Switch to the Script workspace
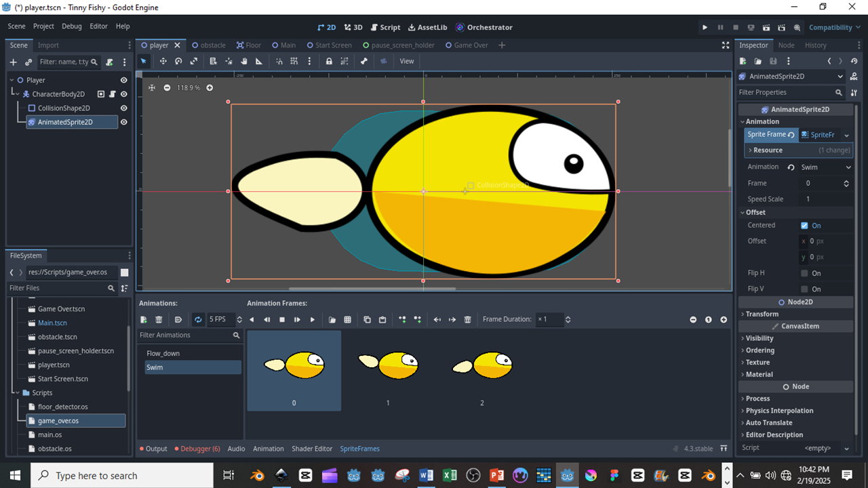Screen dimensions: 868x488 [x=385, y=27]
